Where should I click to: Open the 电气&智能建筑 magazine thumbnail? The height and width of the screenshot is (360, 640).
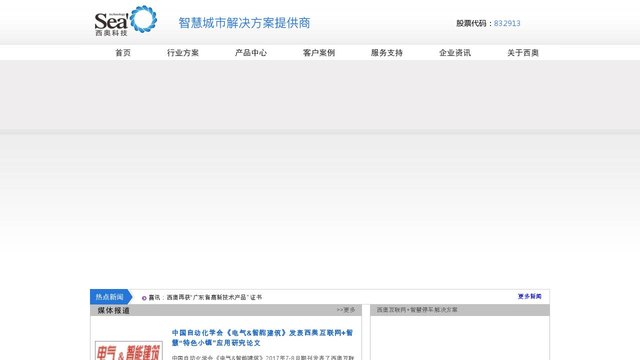[x=129, y=351]
